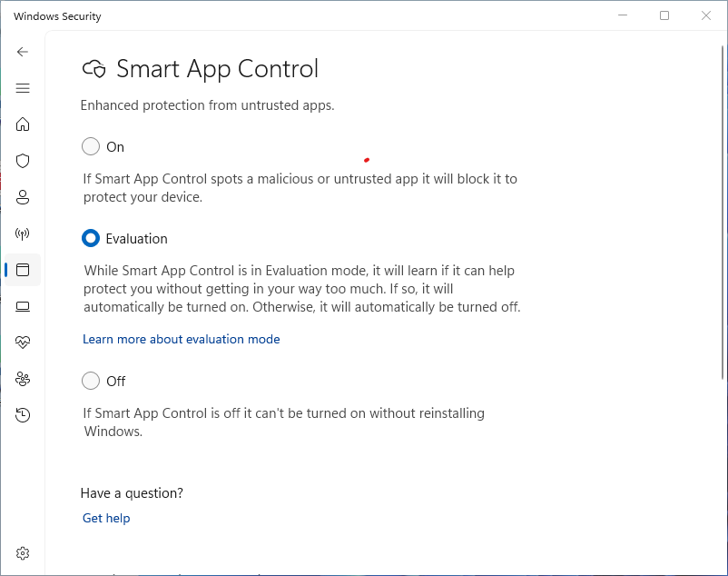Select the On radio button

pyautogui.click(x=91, y=146)
